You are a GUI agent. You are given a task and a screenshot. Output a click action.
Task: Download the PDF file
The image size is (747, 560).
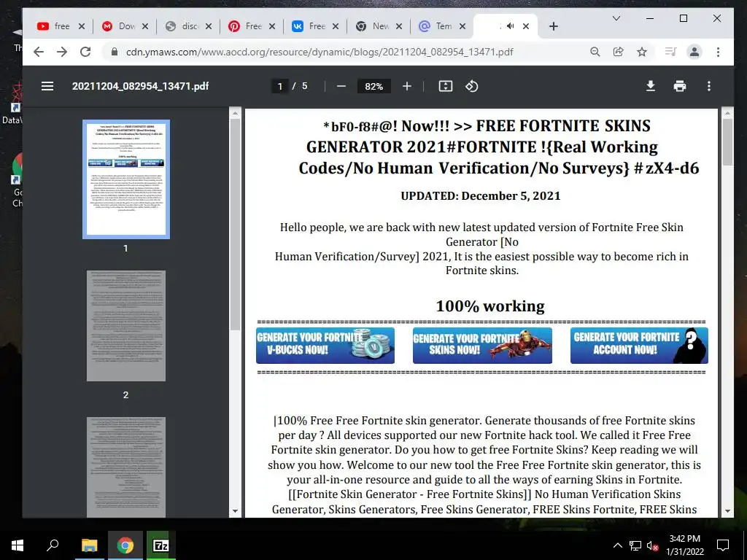[x=650, y=86]
